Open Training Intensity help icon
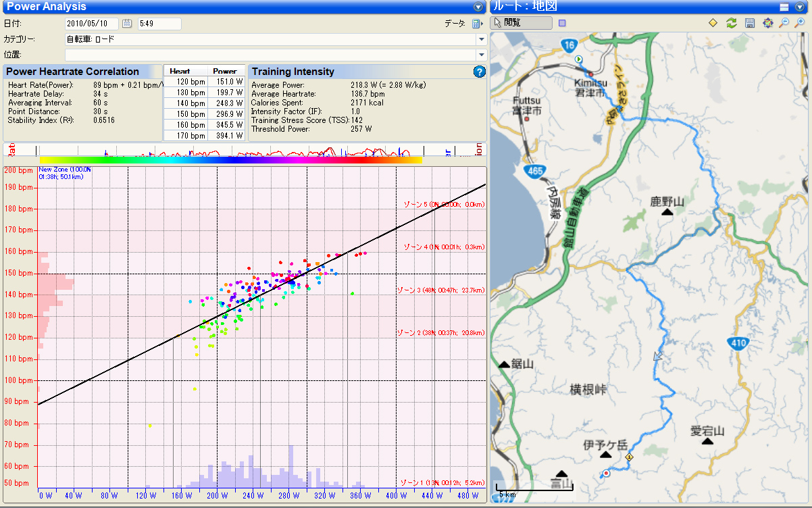Screen dimensions: 812x508 click(480, 72)
